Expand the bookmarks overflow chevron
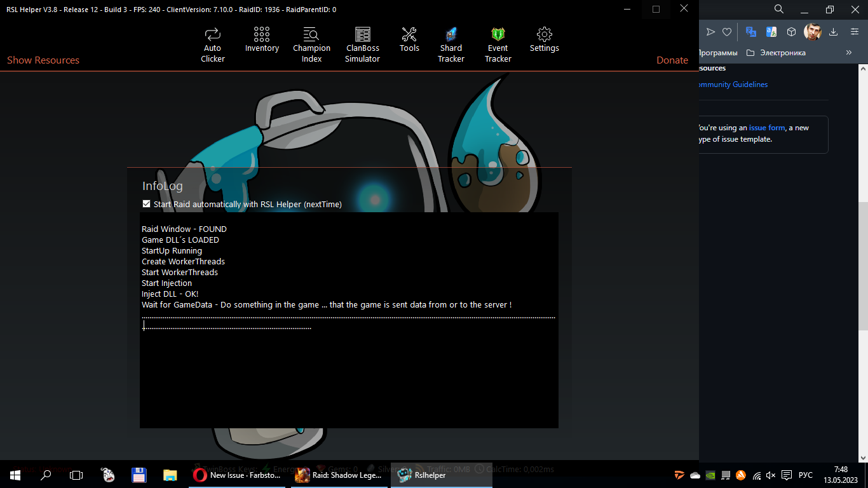The width and height of the screenshot is (868, 488). [x=849, y=53]
